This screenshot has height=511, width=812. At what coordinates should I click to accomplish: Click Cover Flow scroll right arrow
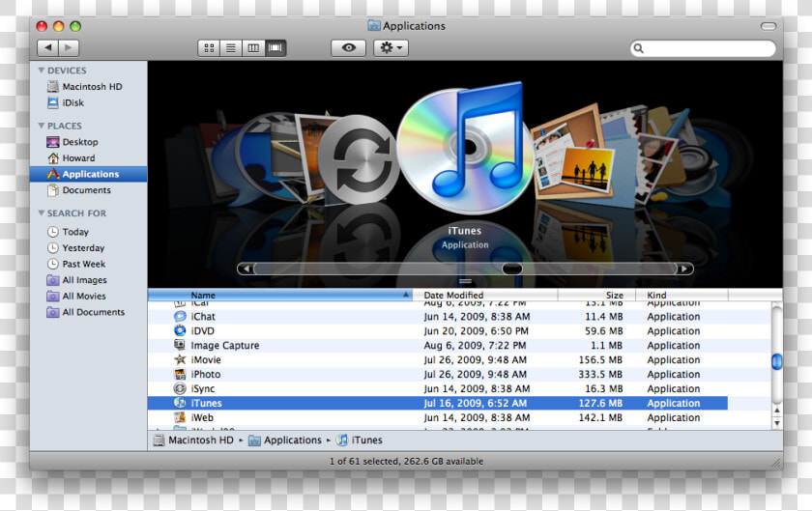click(x=684, y=269)
